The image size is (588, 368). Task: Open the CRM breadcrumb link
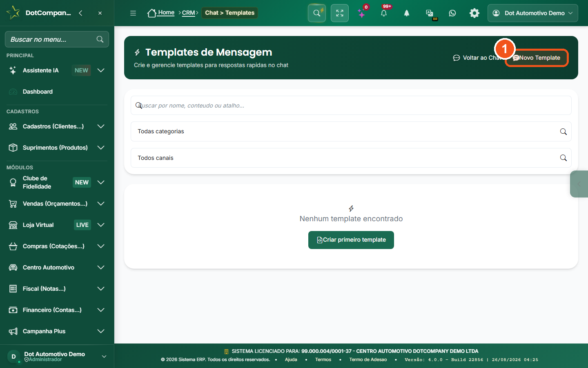pos(188,13)
